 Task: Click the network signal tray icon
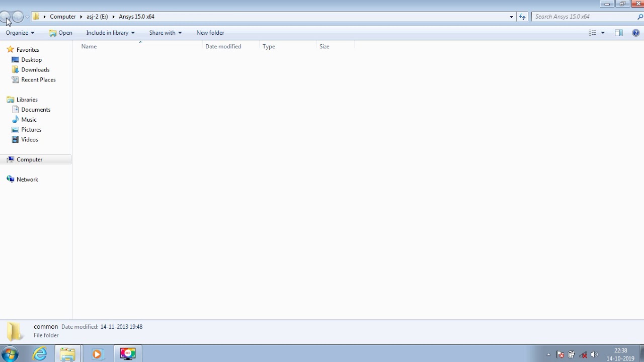click(583, 354)
